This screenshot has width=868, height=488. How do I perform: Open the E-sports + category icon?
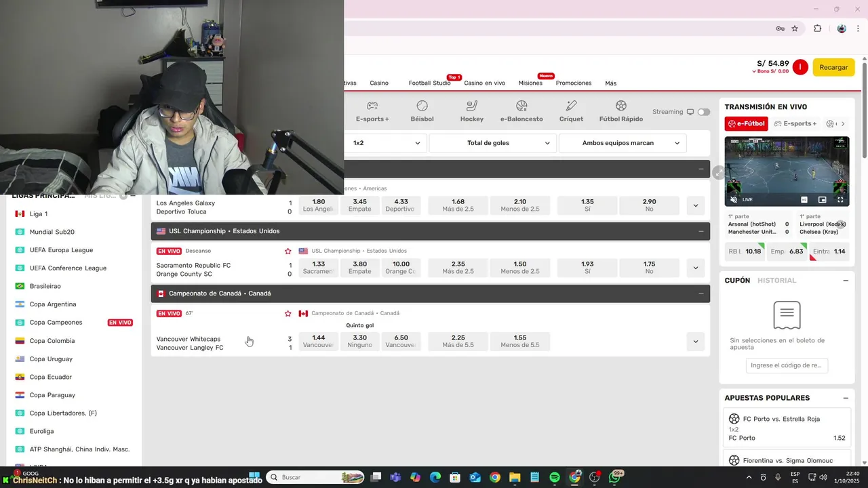point(372,111)
